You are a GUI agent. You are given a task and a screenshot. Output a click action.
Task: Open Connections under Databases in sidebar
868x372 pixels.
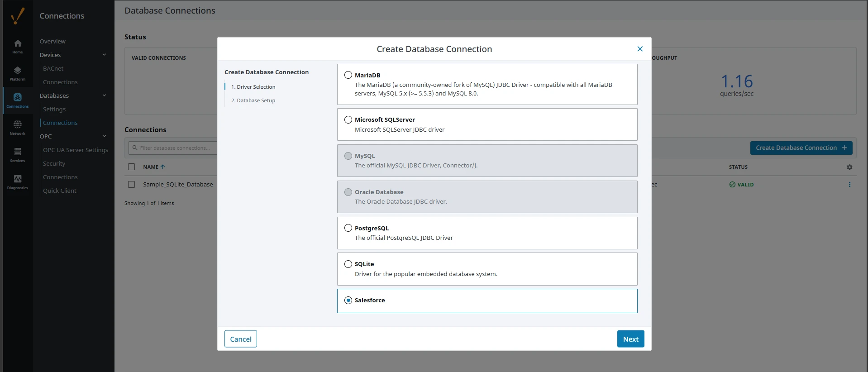coord(60,123)
